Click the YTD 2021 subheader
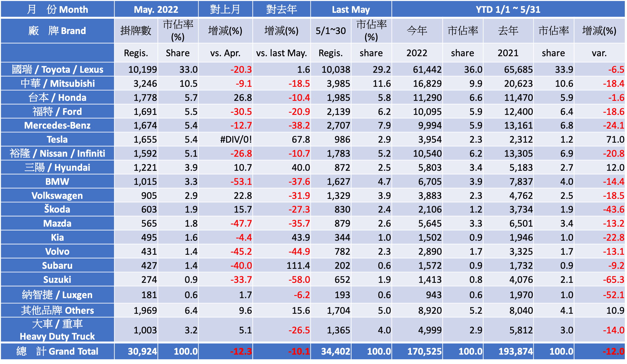The width and height of the screenshot is (627, 364). (x=508, y=53)
